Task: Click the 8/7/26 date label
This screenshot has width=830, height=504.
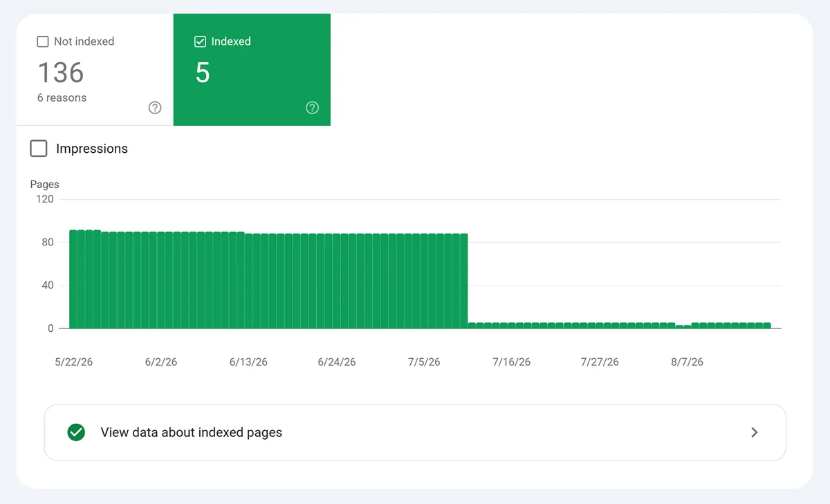Action: [687, 362]
